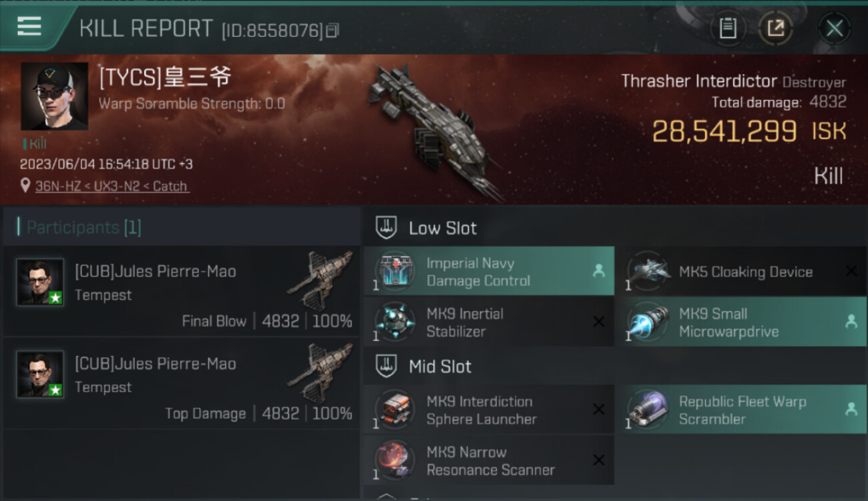Select the MK5 Cloaking Device icon
Image resolution: width=868 pixels, height=501 pixels.
[646, 271]
